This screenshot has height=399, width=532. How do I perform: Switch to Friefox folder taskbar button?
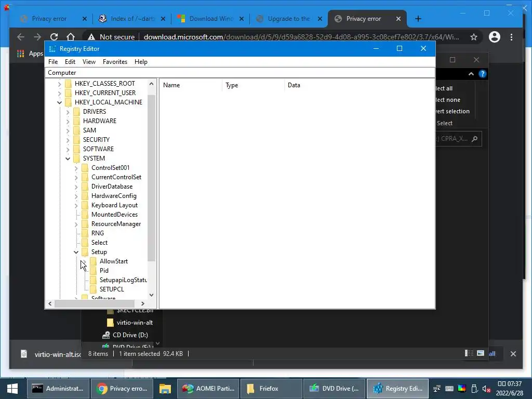[x=271, y=389]
